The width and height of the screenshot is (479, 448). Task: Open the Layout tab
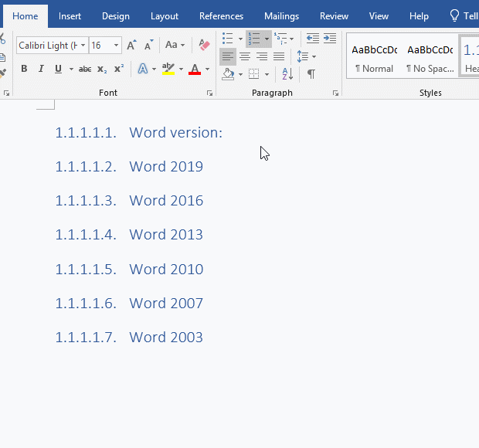[x=165, y=16]
